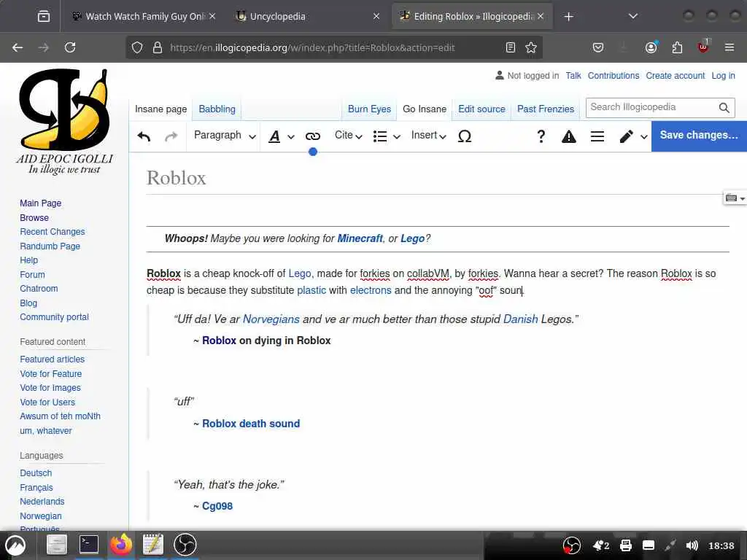Click the Illogicopedia banana logo
The image size is (747, 560).
pyautogui.click(x=65, y=110)
